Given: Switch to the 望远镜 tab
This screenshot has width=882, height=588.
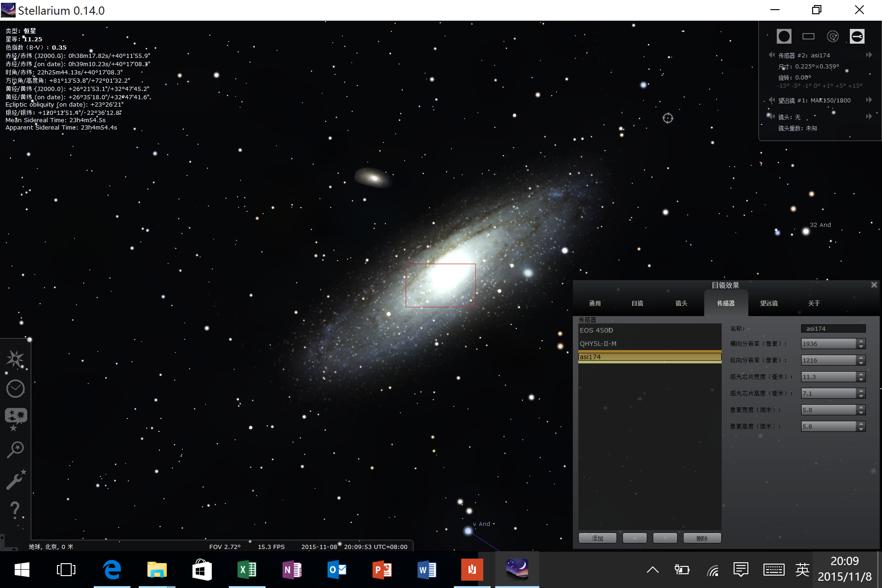Looking at the screenshot, I should pos(769,303).
